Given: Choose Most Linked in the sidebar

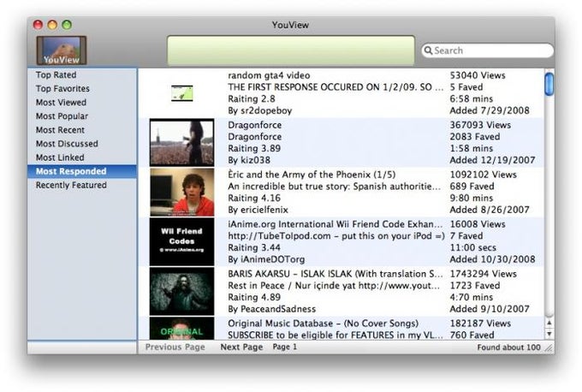Looking at the screenshot, I should 60,157.
